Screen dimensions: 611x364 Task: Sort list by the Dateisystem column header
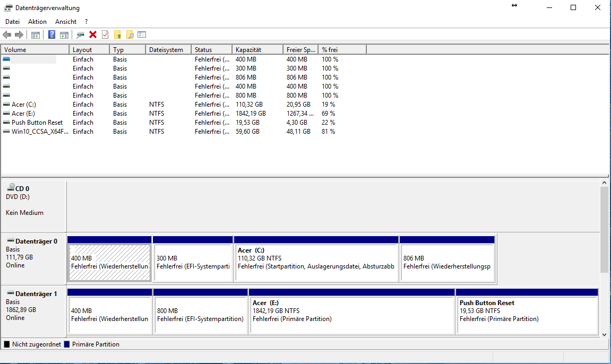pos(168,50)
